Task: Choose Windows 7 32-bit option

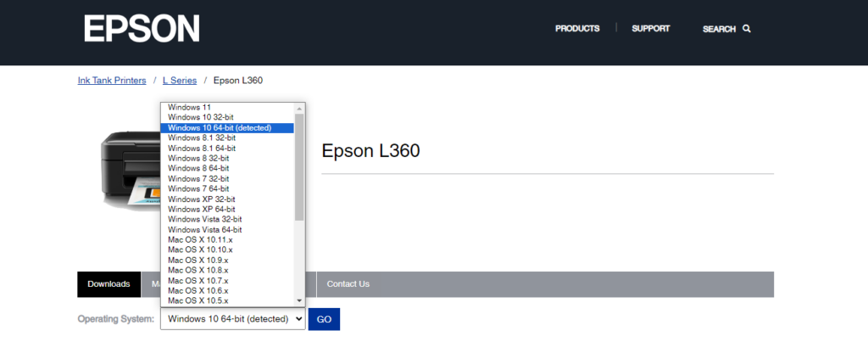Action: [x=227, y=179]
